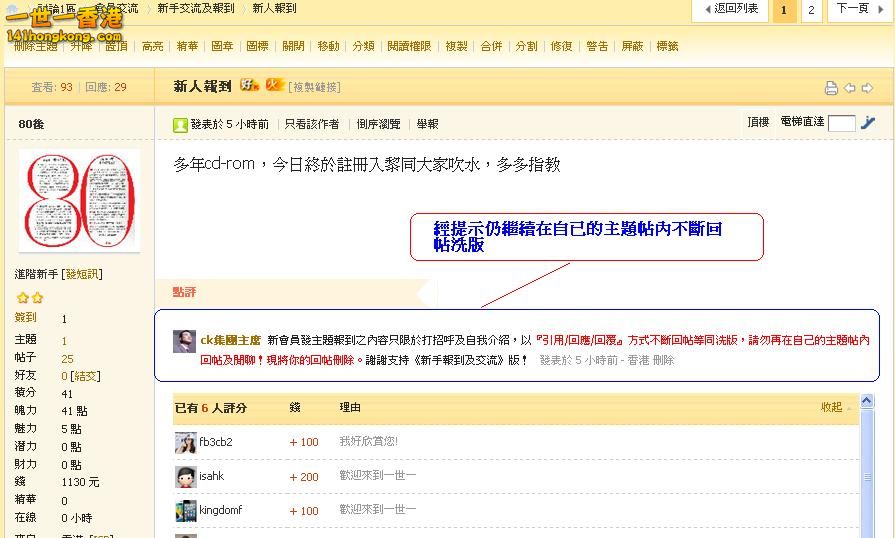Click the print icon in thread header
Image resolution: width=895 pixels, height=538 pixels.
[x=831, y=88]
